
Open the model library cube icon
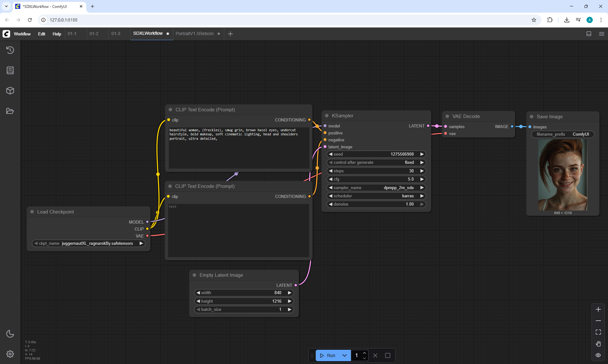pos(10,91)
